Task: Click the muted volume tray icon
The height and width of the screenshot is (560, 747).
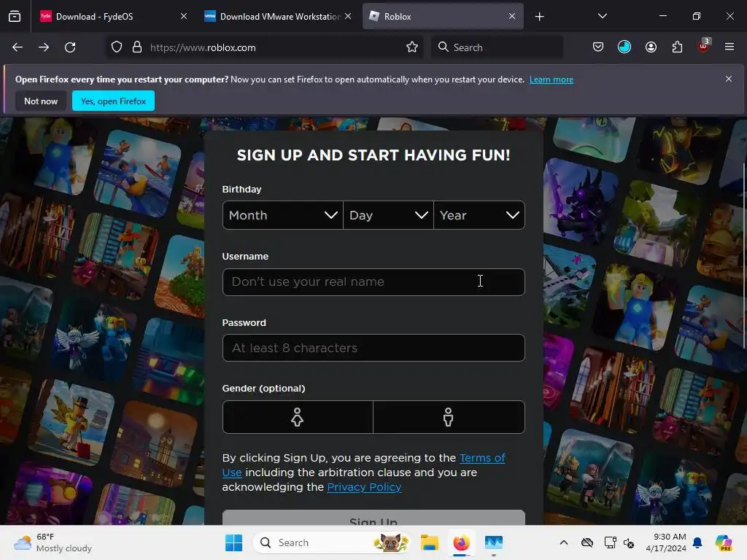Action: pos(629,542)
